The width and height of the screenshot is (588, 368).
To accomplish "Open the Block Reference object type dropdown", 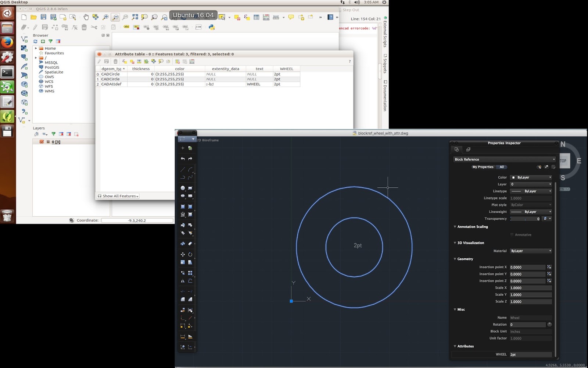I will (504, 159).
